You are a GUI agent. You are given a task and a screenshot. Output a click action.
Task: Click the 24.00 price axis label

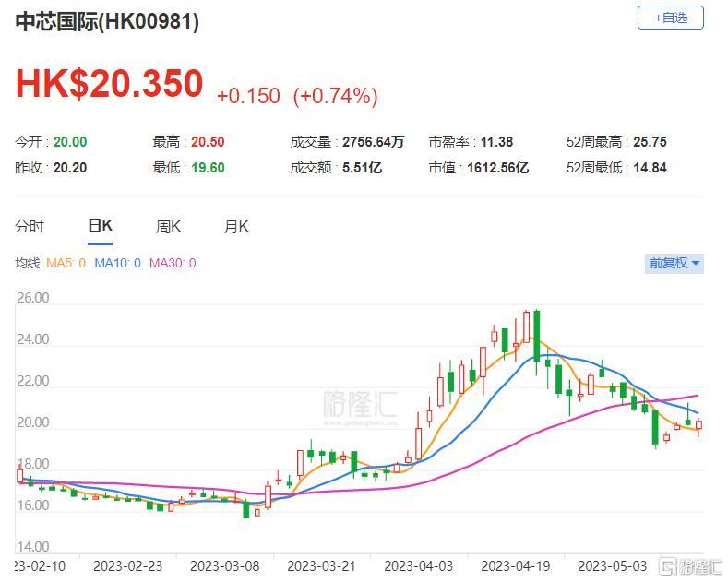point(33,339)
